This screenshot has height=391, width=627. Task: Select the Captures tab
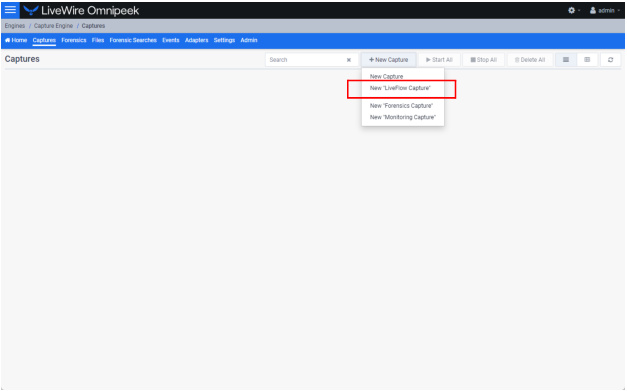[44, 40]
